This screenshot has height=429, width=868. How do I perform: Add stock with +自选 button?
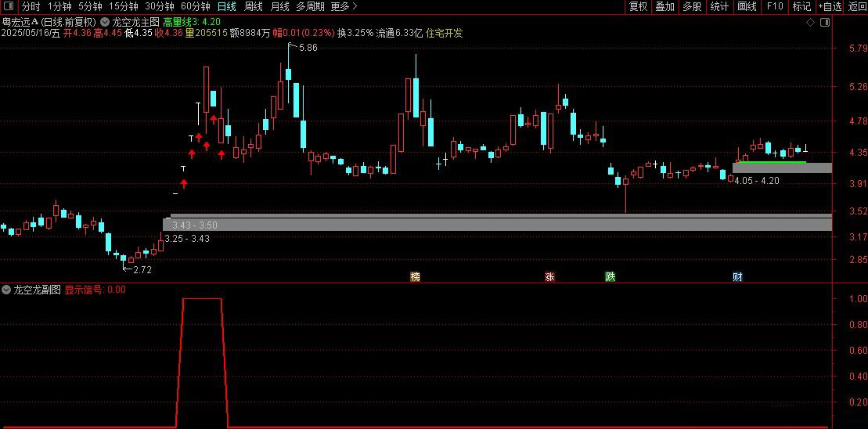pyautogui.click(x=829, y=6)
